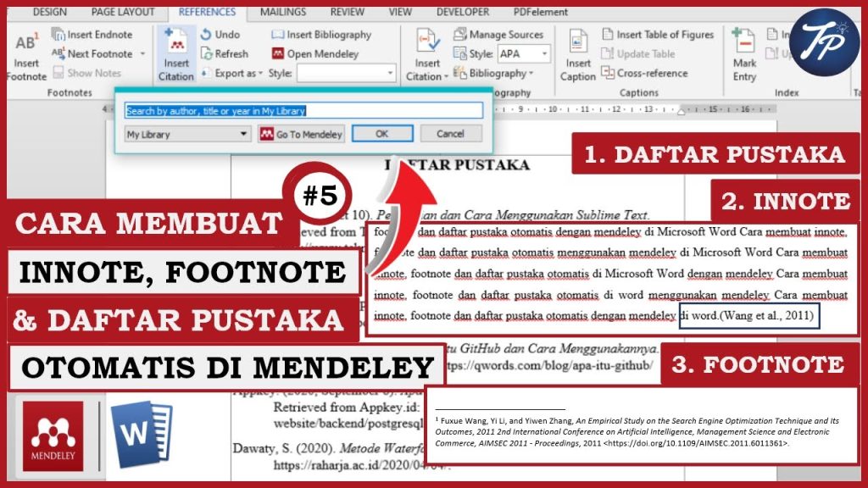Click the Microsoft Word logo icon
Viewport: 868px width, 488px height.
click(x=142, y=433)
